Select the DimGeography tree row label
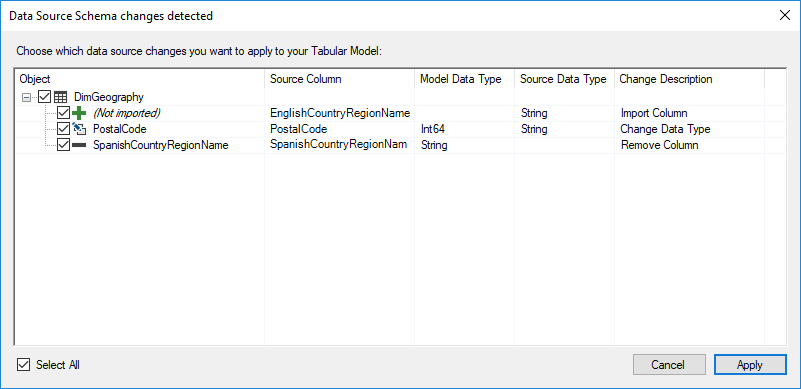Screen dimensions: 801x389 coord(109,97)
